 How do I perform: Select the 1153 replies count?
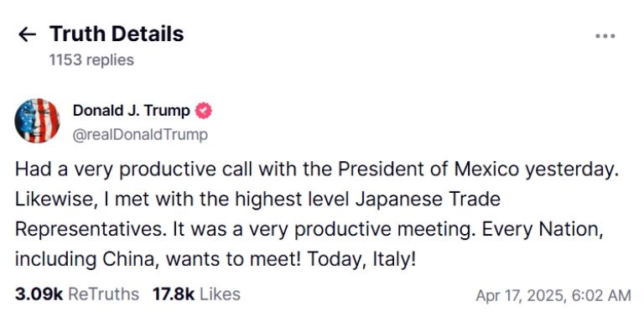91,60
